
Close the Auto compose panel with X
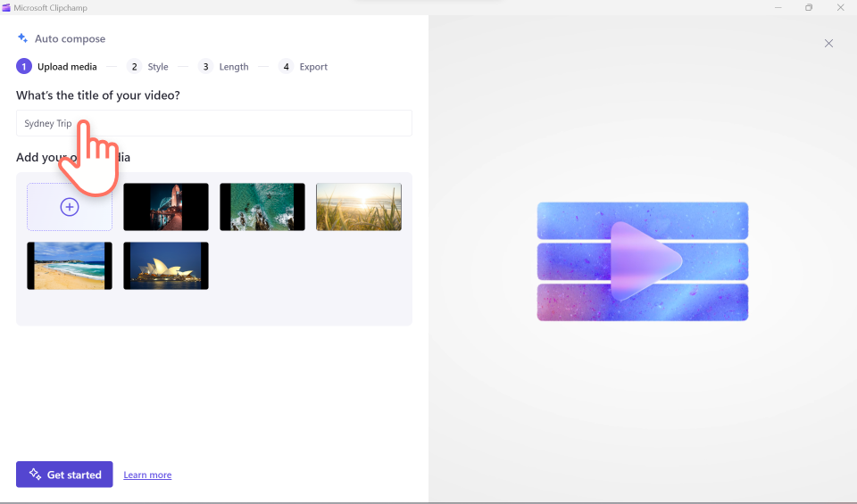coord(828,43)
